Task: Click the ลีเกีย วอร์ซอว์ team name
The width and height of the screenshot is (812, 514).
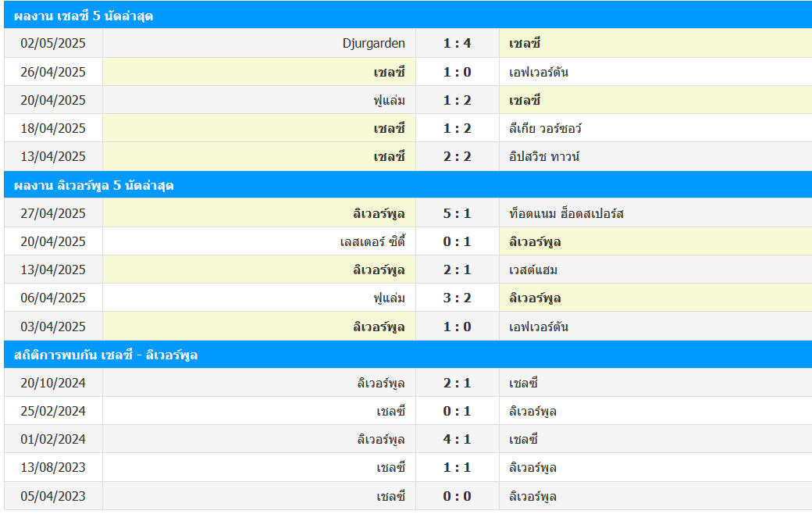Action: (x=545, y=128)
